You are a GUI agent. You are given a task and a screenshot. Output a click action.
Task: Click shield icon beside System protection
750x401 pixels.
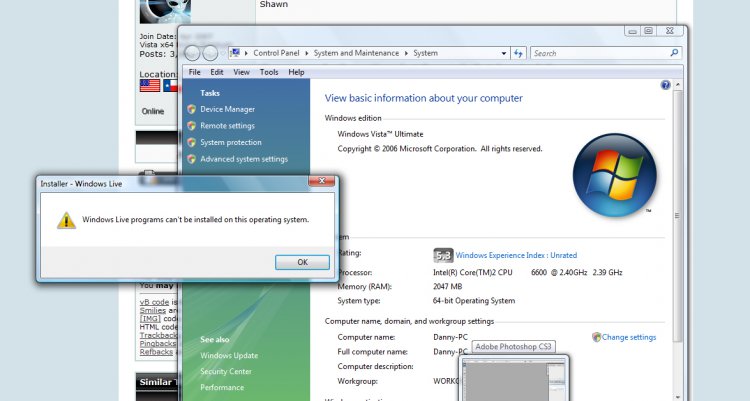coord(191,142)
